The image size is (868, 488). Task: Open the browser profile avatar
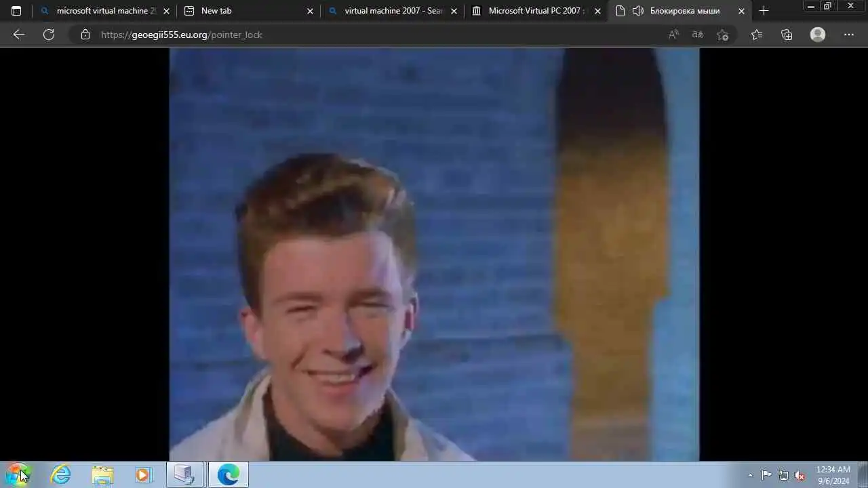(818, 35)
